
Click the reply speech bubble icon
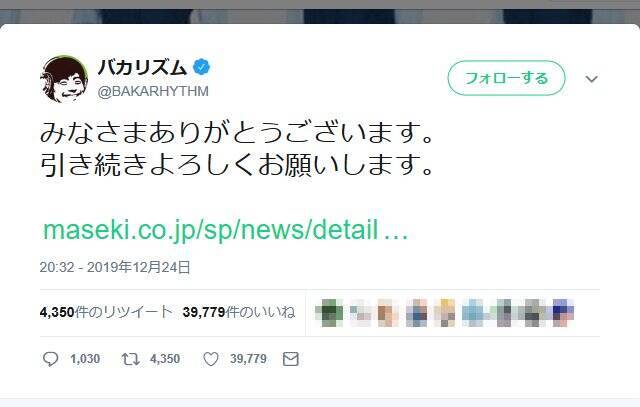50,359
